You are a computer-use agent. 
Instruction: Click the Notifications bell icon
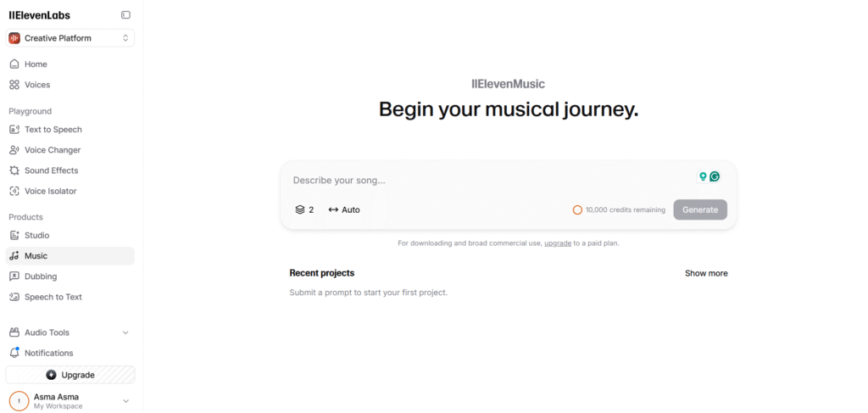[14, 353]
